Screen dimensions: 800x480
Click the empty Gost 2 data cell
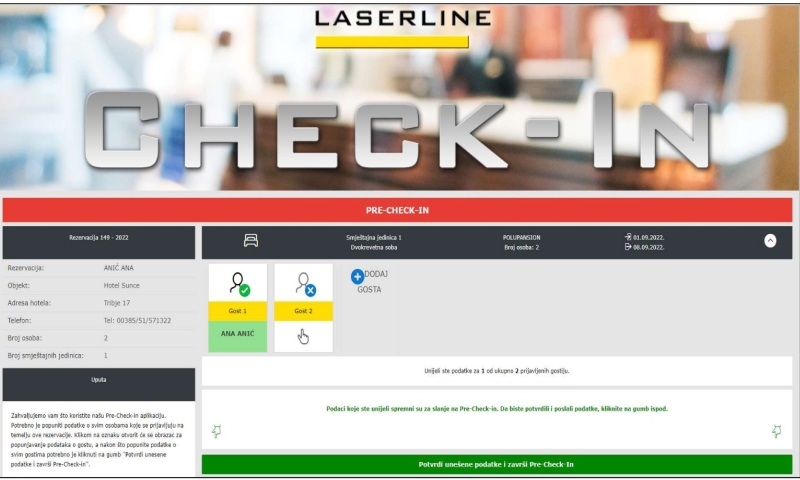coord(304,336)
